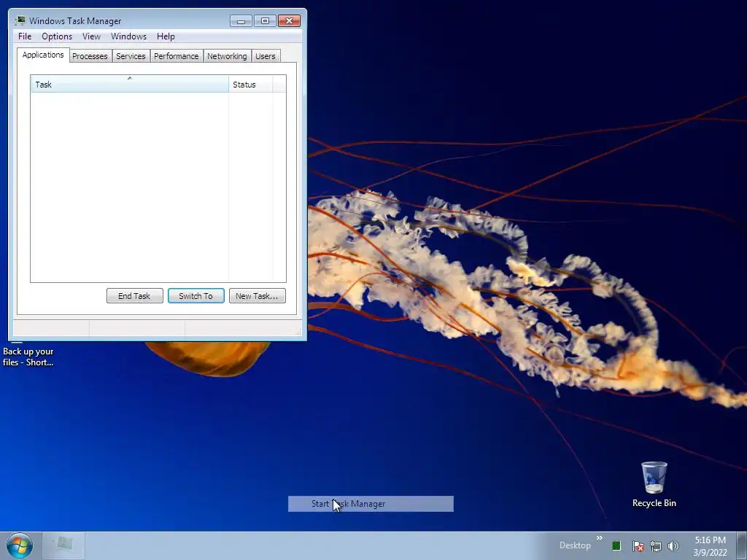747x560 pixels.
Task: Click the Task Manager title bar icon
Action: click(20, 20)
